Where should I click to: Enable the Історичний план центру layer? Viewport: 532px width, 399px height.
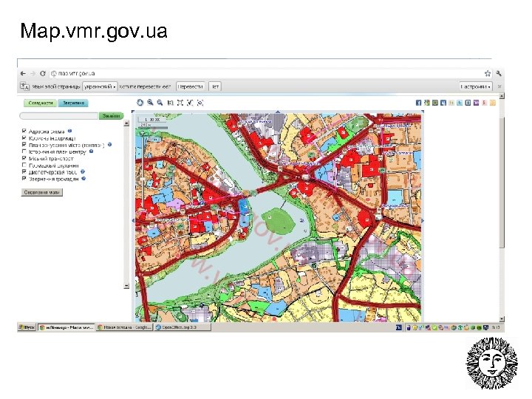(x=24, y=151)
